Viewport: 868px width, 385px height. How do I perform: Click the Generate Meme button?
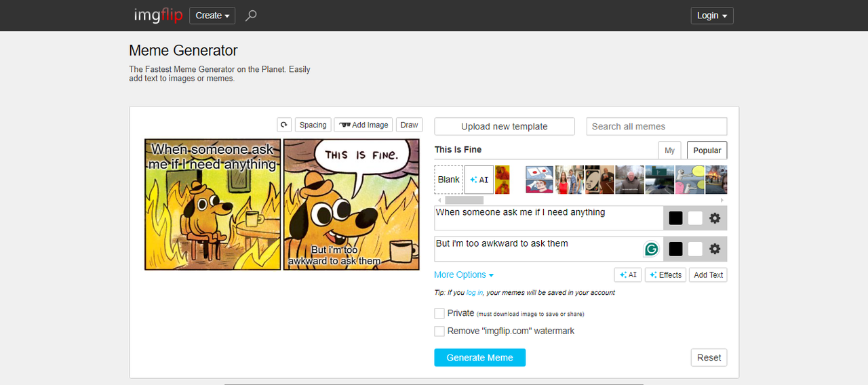coord(479,357)
